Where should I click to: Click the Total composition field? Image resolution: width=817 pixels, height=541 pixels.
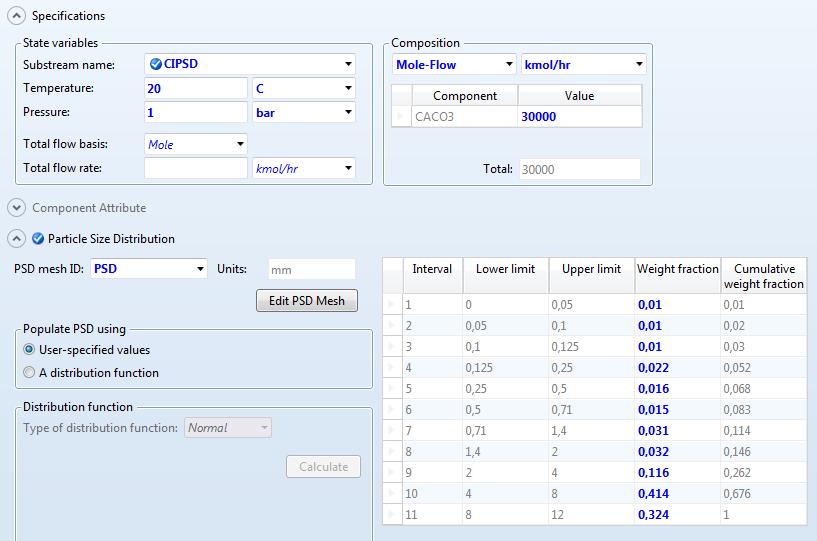click(579, 169)
